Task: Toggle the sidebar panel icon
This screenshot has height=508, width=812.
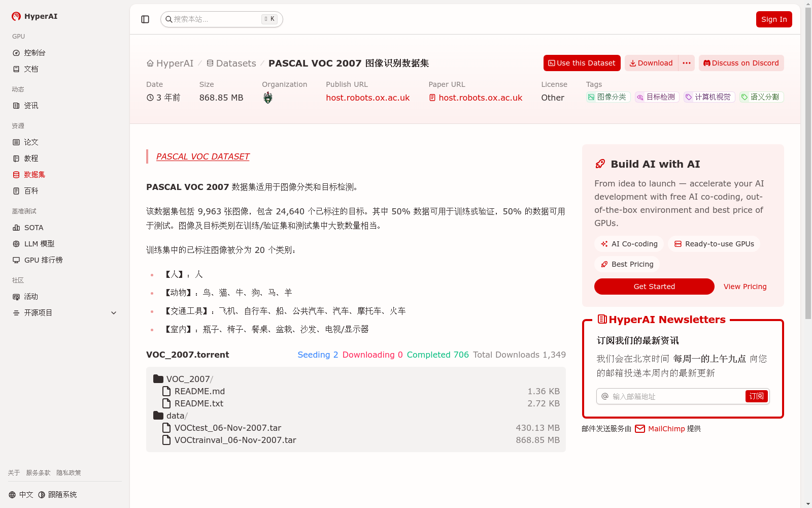Action: pyautogui.click(x=145, y=19)
